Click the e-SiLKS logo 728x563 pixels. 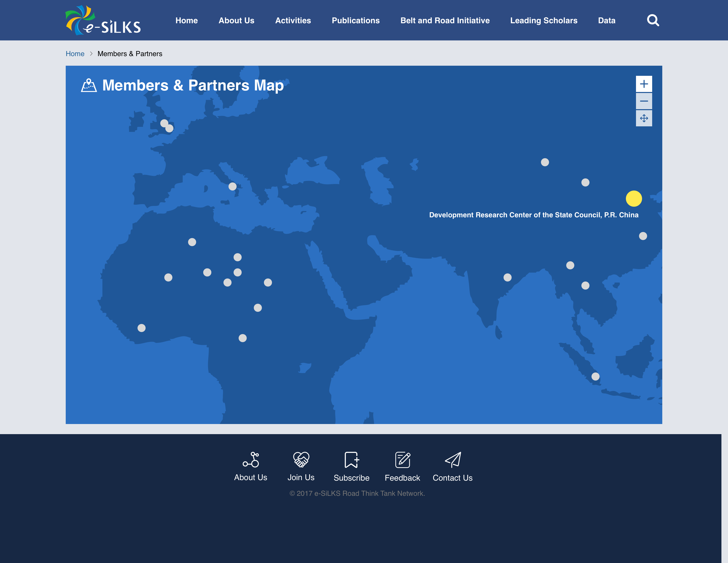103,20
